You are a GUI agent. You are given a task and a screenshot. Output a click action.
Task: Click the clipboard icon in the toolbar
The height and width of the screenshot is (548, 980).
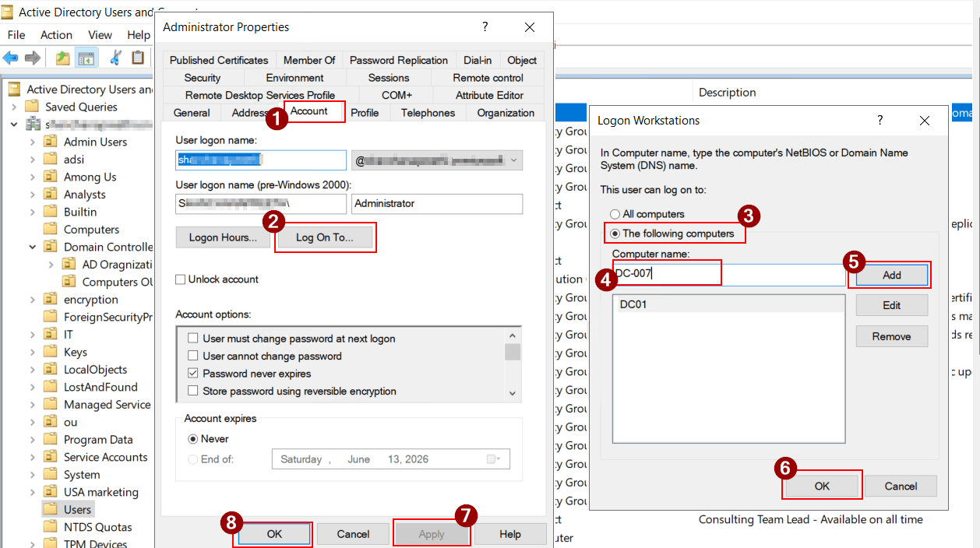138,58
